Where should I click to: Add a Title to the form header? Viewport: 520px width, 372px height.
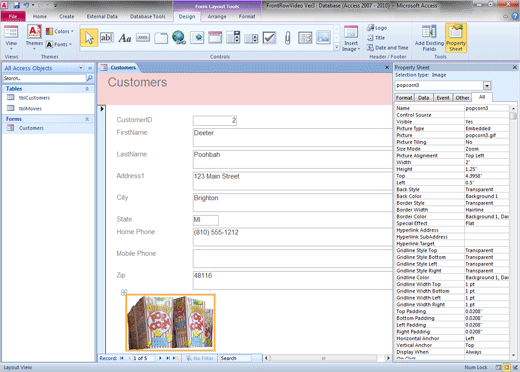376,38
